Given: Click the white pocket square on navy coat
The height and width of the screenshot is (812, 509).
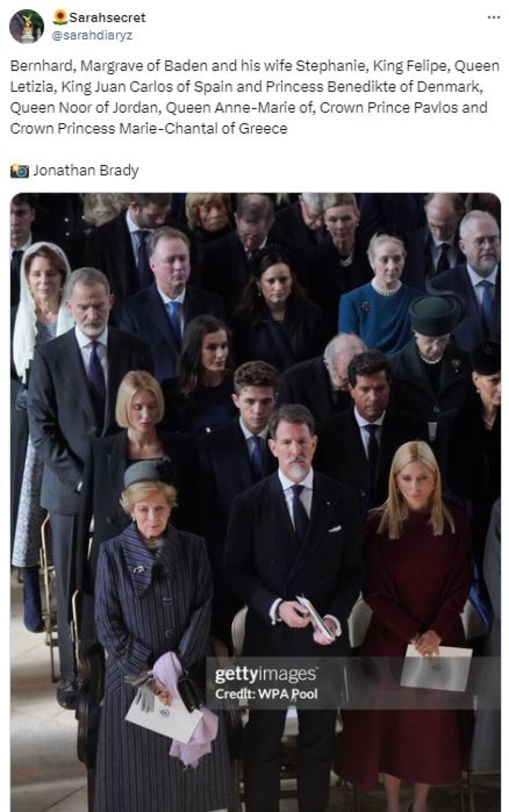Looking at the screenshot, I should [334, 528].
